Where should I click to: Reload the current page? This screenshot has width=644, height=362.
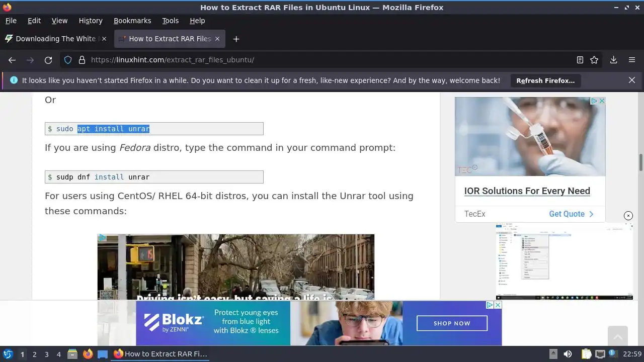tap(48, 60)
